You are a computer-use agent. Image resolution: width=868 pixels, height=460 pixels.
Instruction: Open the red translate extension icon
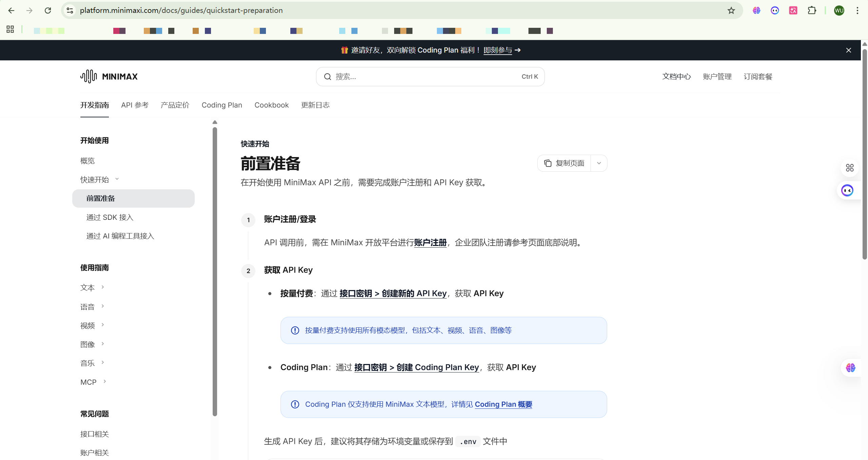coord(793,11)
